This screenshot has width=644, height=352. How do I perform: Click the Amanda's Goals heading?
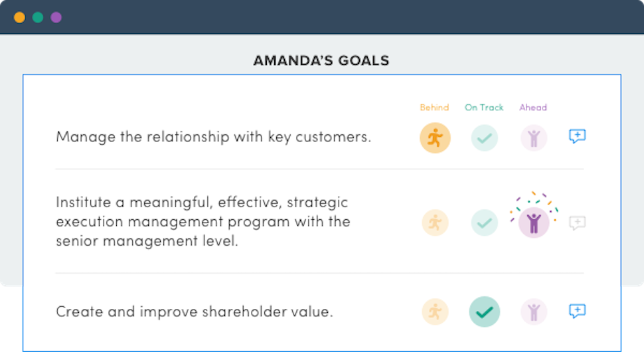tap(321, 61)
